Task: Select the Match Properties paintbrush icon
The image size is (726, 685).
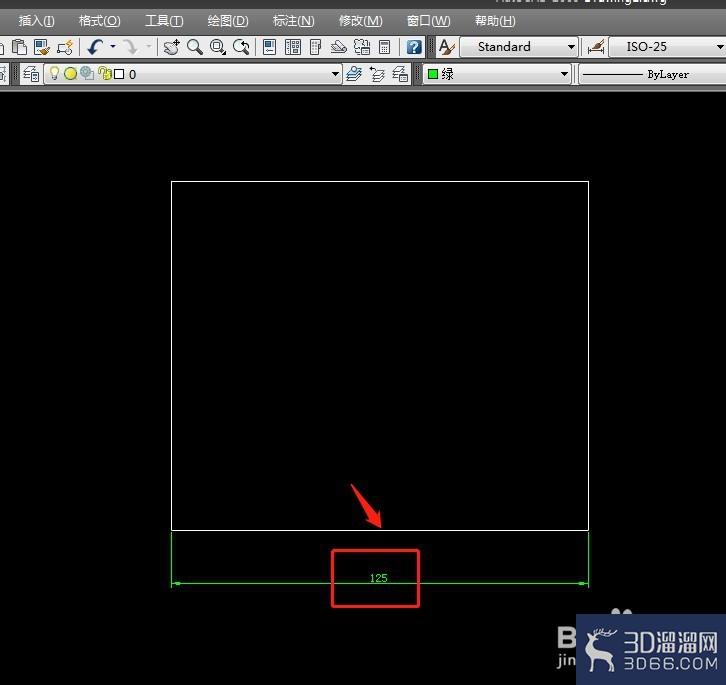Action: click(x=42, y=47)
